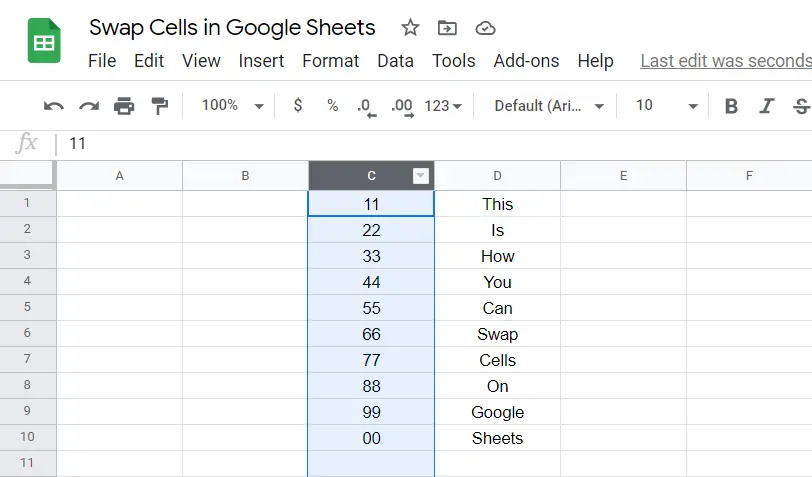Select the Paint format roller icon
Screen dimensions: 812x477
160,106
